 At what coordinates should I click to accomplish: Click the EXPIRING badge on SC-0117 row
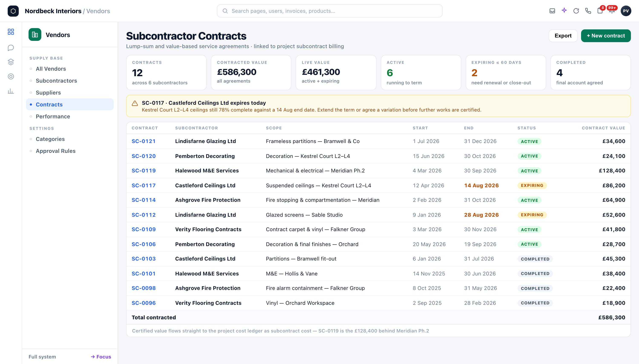[x=532, y=185]
